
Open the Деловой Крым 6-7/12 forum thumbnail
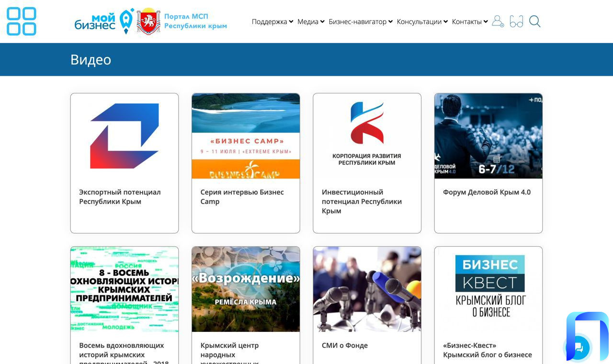[488, 136]
